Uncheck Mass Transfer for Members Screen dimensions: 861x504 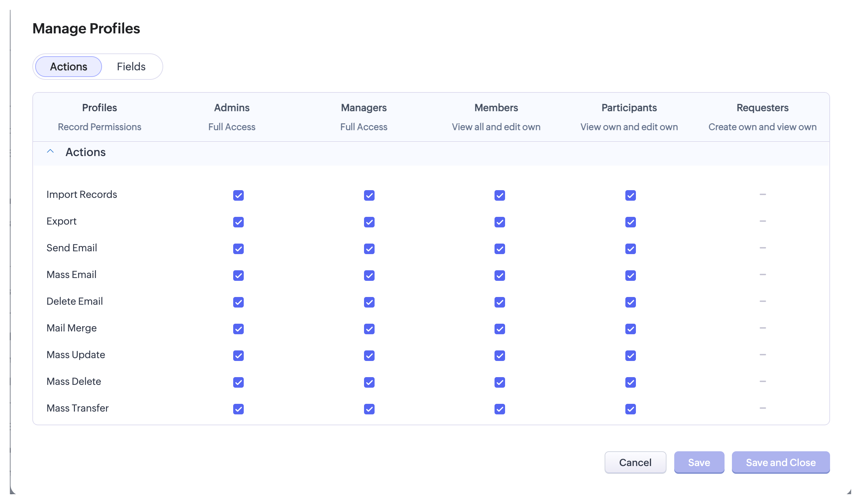[499, 409]
